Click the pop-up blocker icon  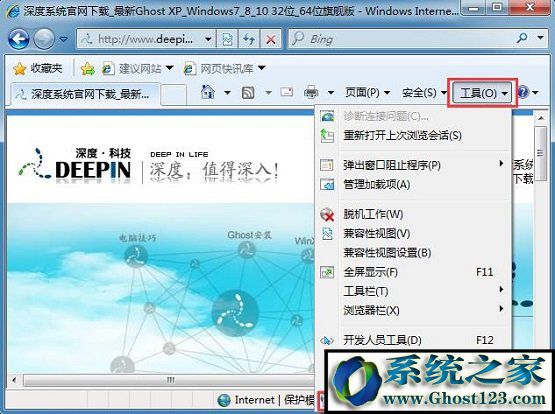pos(327,165)
